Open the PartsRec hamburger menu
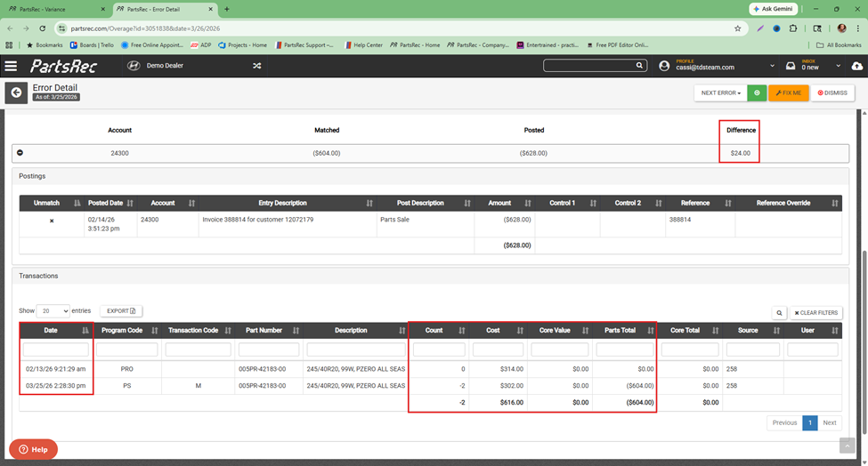This screenshot has height=466, width=868. (x=11, y=66)
